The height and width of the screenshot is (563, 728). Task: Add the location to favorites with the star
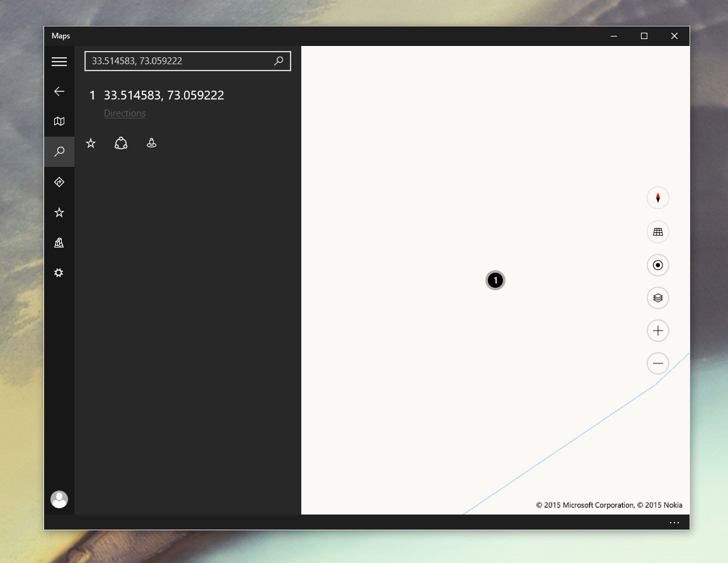click(x=91, y=144)
